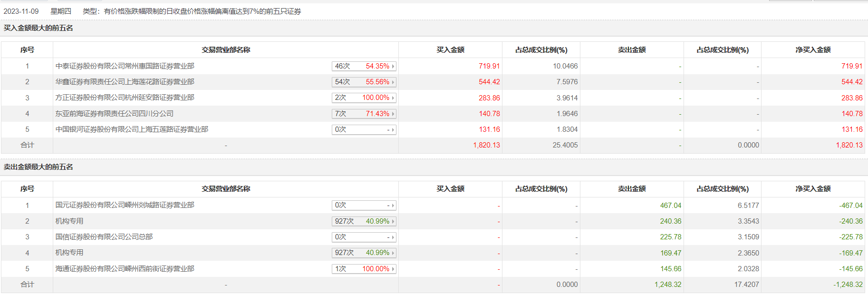Click the arrow icon in the 2次 box
The width and height of the screenshot is (868, 295).
point(393,98)
